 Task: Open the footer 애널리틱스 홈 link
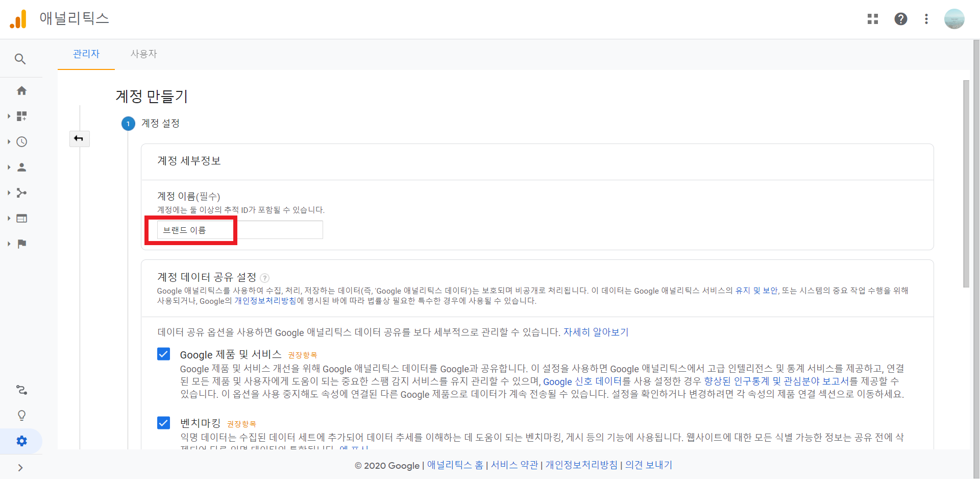pos(455,465)
